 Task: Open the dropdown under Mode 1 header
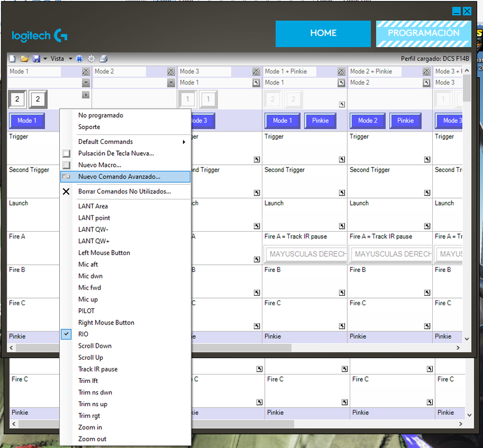pyautogui.click(x=86, y=82)
